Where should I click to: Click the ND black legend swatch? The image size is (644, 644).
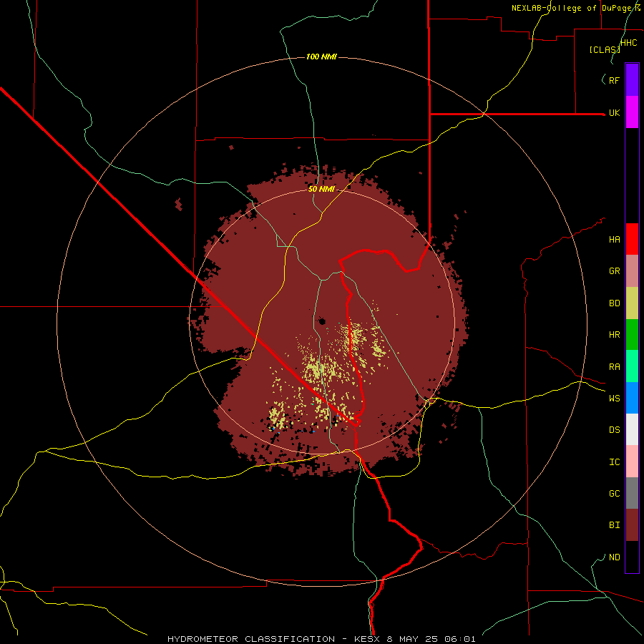632,557
